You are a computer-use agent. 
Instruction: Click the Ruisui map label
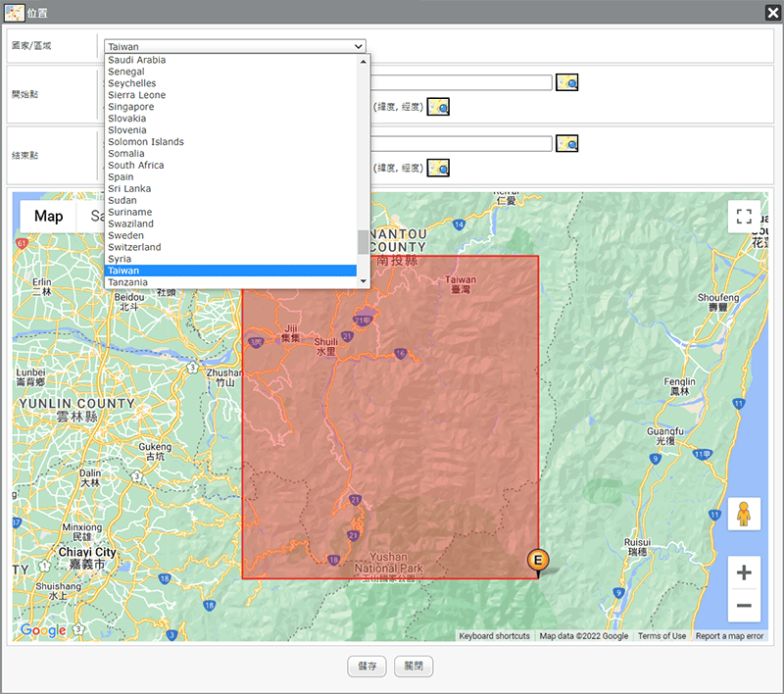638,547
